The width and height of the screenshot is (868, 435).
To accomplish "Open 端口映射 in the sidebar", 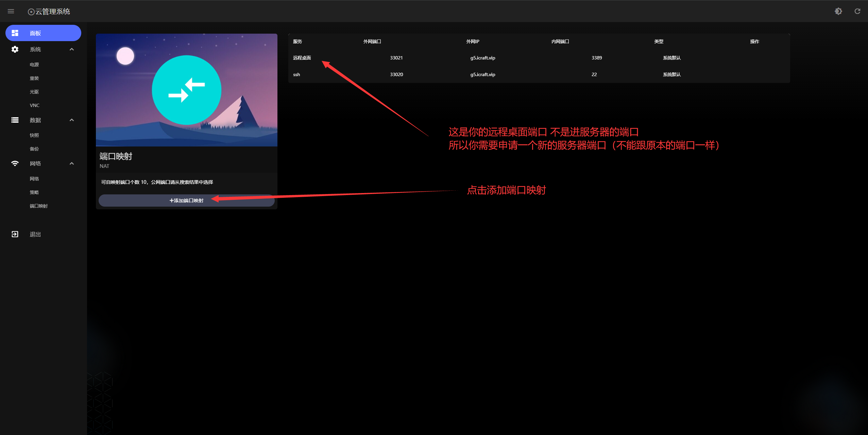I will click(x=39, y=206).
